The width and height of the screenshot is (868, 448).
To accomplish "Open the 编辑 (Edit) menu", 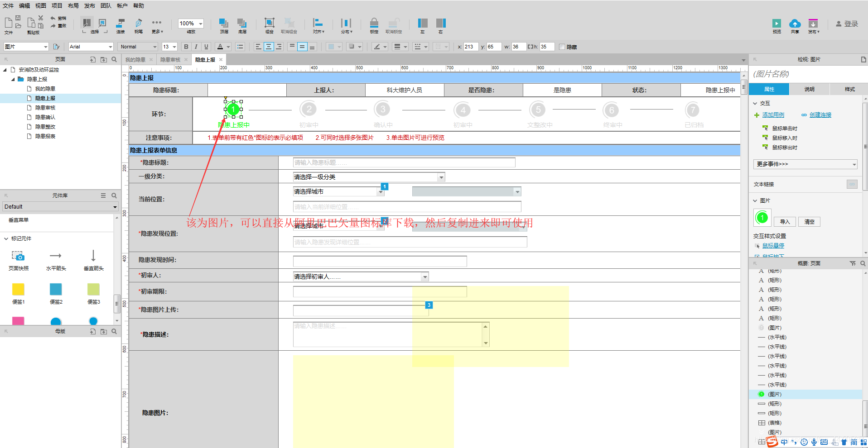I will click(x=24, y=6).
